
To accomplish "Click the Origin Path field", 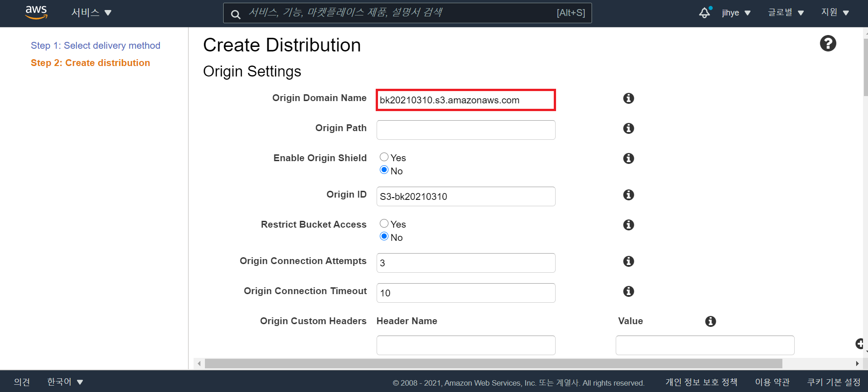I will [x=466, y=130].
